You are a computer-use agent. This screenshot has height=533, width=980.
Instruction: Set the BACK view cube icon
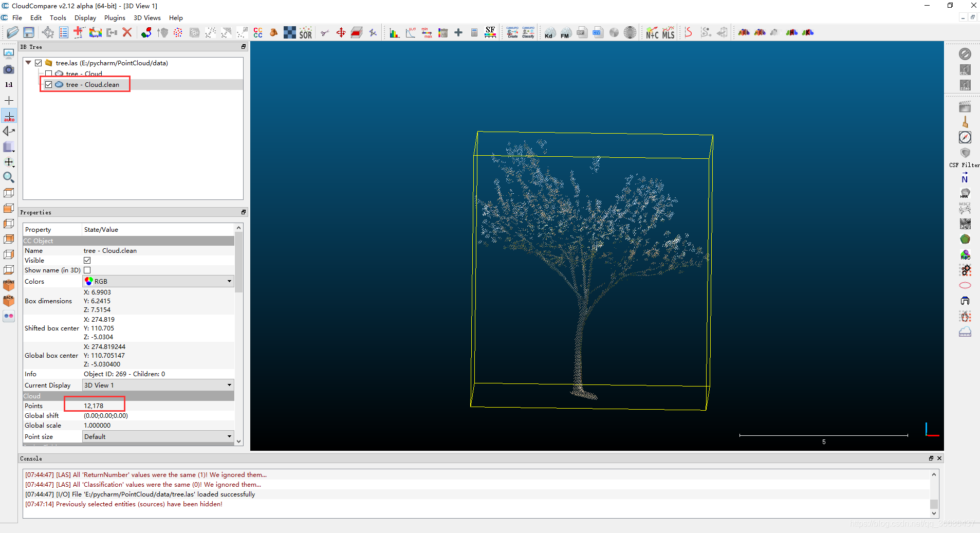pyautogui.click(x=9, y=301)
